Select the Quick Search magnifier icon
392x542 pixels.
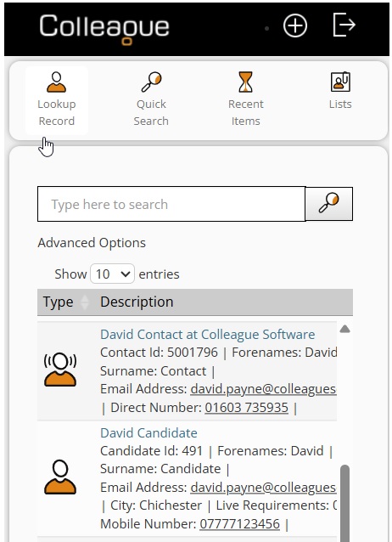pyautogui.click(x=151, y=82)
